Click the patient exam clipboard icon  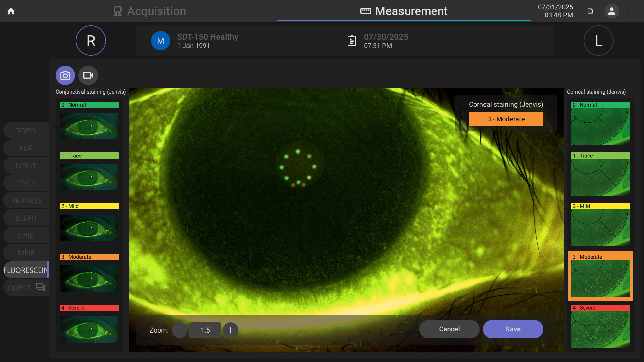(x=352, y=40)
